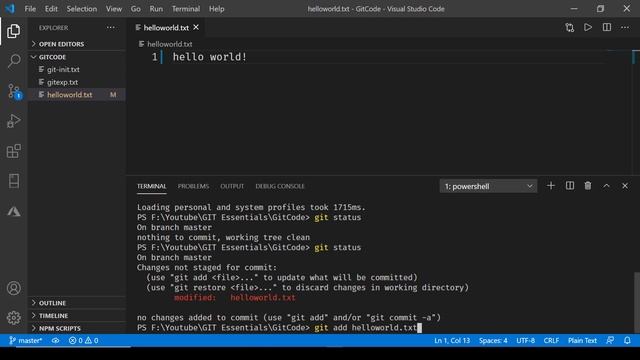Click Plain Text language mode
640x360 pixels.
582,340
